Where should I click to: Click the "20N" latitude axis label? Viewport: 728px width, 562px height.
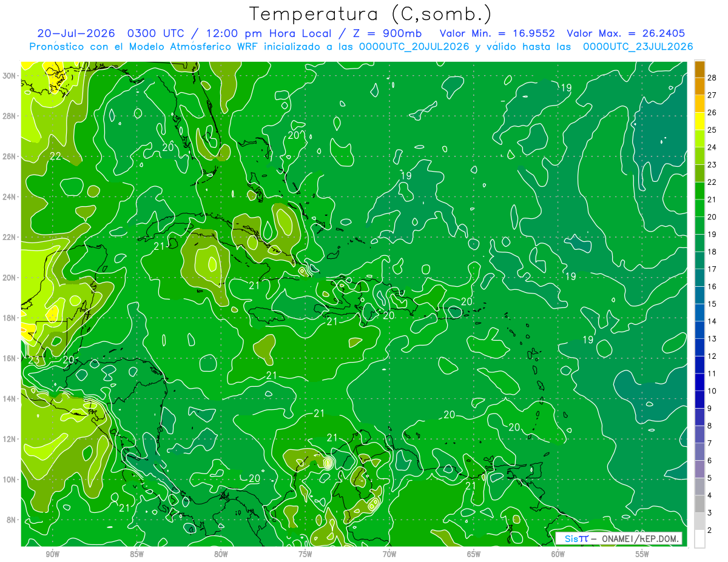pyautogui.click(x=10, y=277)
